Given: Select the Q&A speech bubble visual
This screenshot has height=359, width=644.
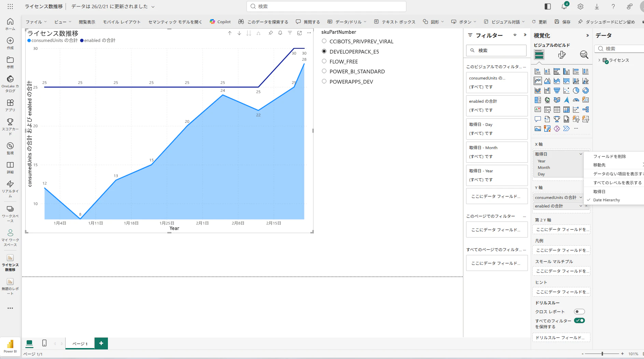Looking at the screenshot, I should coord(538,119).
